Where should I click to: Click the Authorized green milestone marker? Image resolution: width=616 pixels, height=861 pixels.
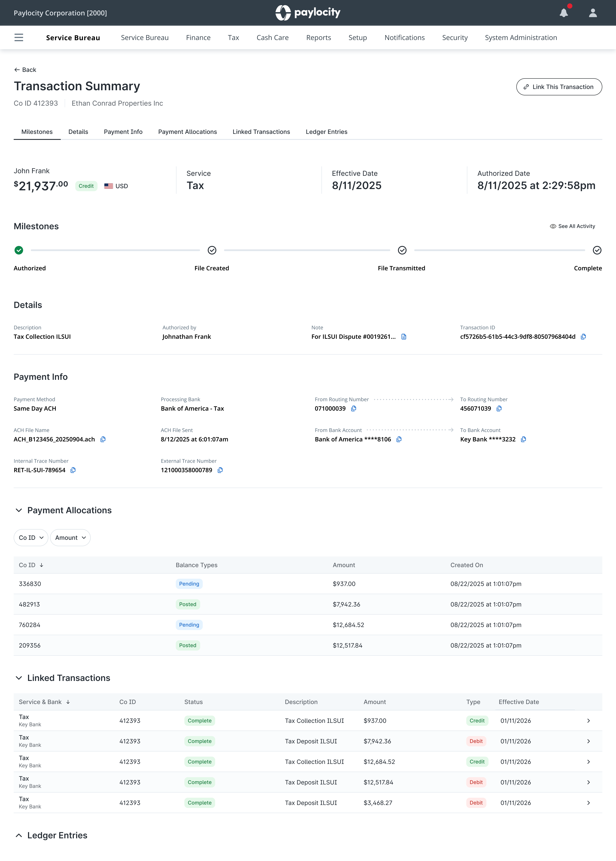(x=19, y=250)
